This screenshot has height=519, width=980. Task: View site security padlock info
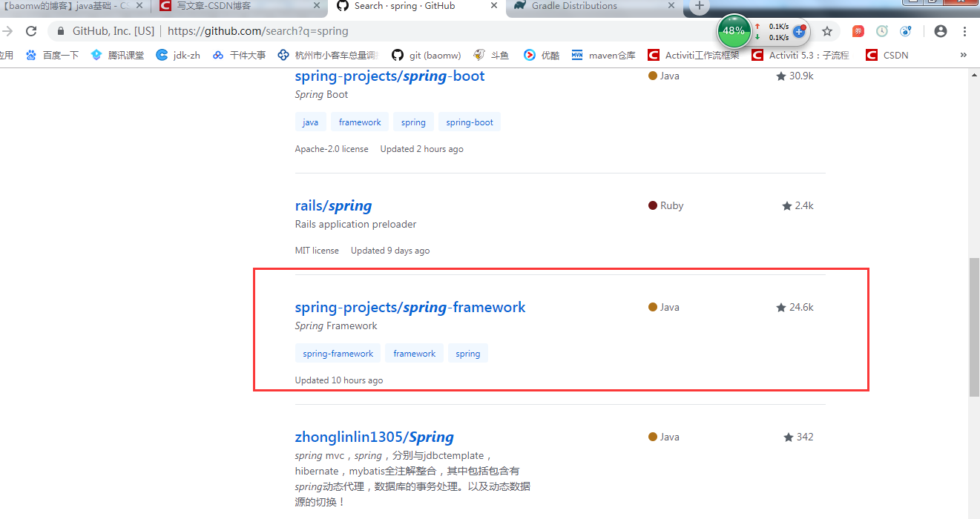[60, 31]
